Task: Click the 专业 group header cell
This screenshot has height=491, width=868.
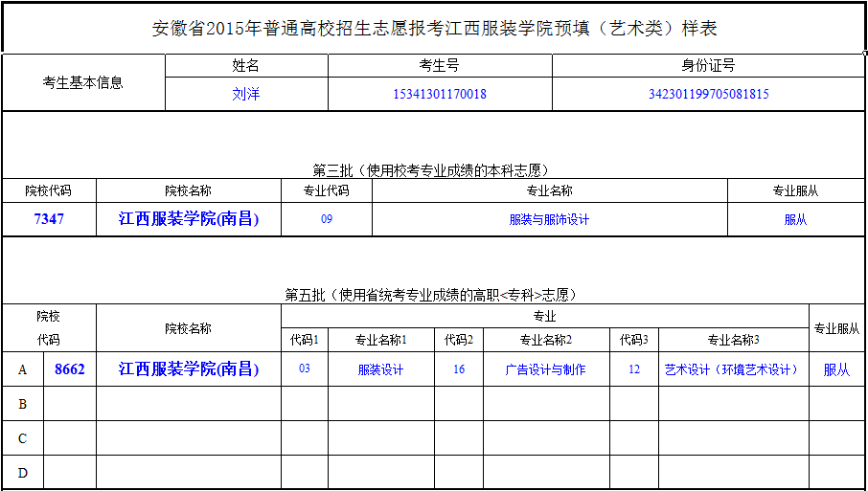Action: pos(545,316)
